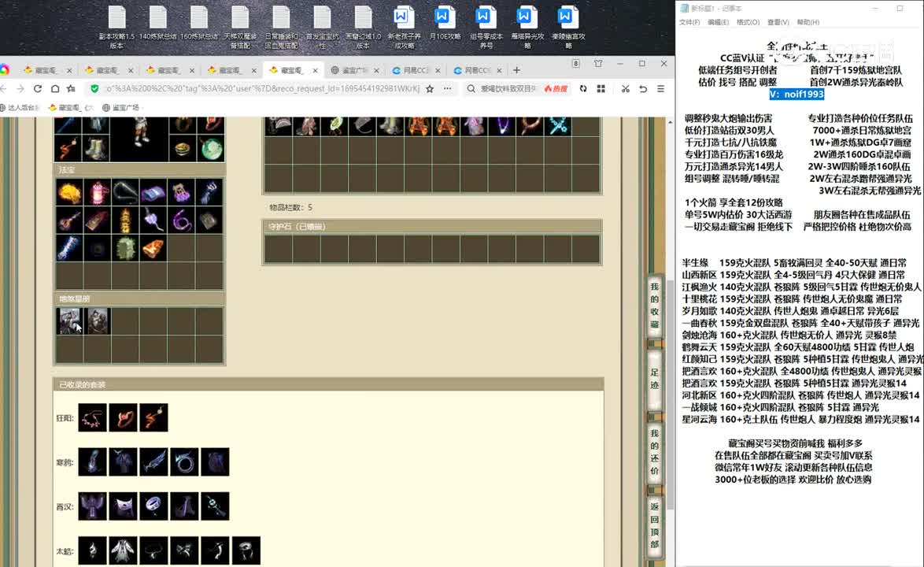The width and height of the screenshot is (924, 567).
Task: Click Notepad line starting 星河云海
Action: tap(801, 419)
